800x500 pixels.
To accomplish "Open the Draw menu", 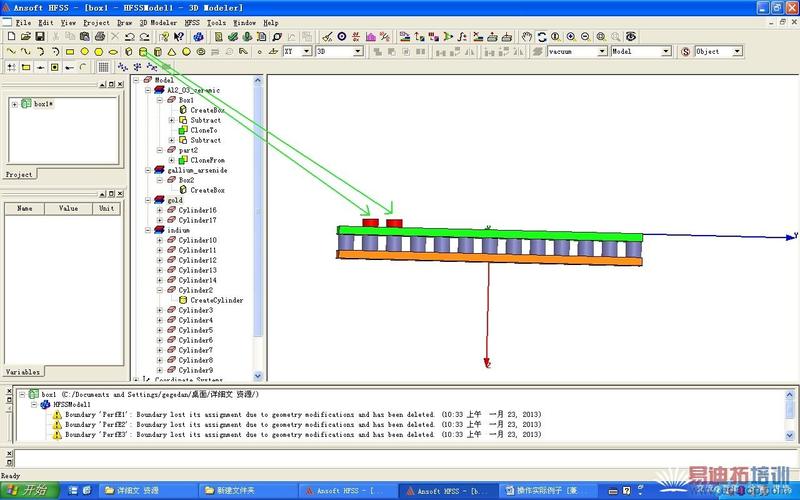I will [124, 23].
